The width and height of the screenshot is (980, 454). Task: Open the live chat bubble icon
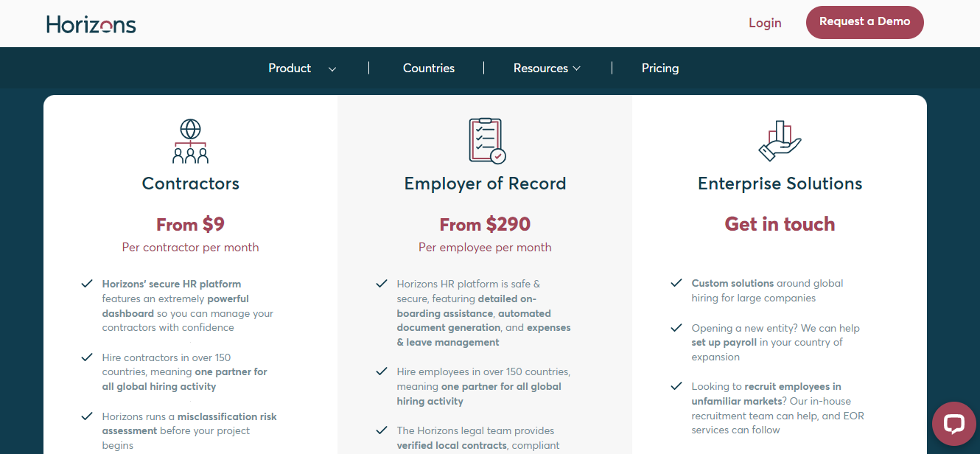point(954,424)
